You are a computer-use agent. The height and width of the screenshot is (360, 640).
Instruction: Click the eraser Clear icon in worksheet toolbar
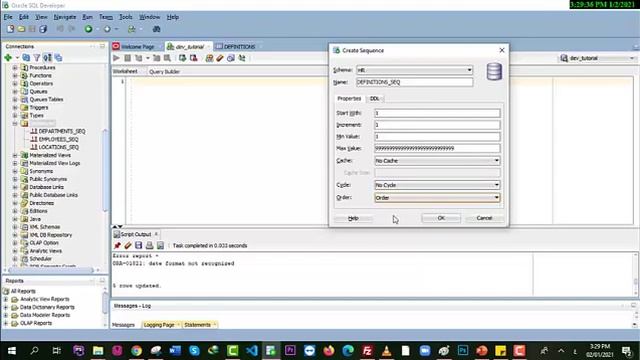coord(220,58)
